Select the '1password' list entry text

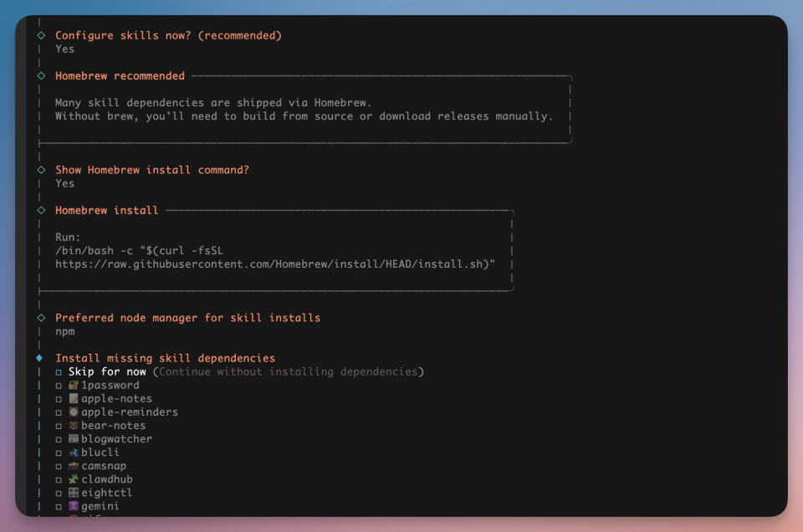[x=110, y=385]
